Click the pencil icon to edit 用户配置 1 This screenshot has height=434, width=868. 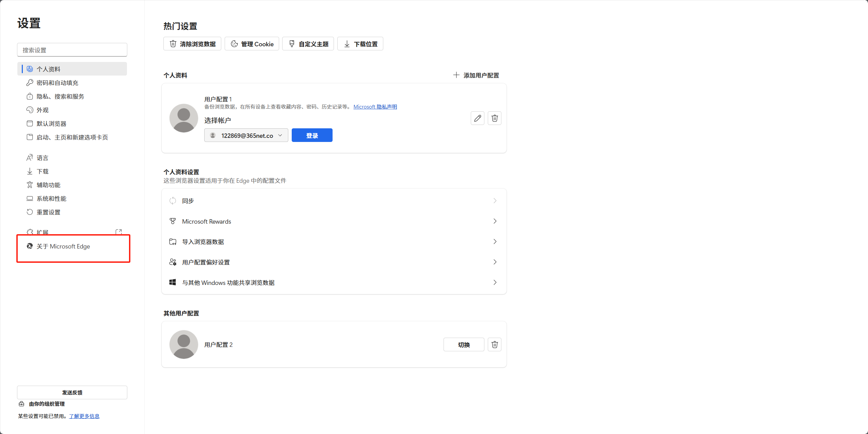pyautogui.click(x=477, y=118)
